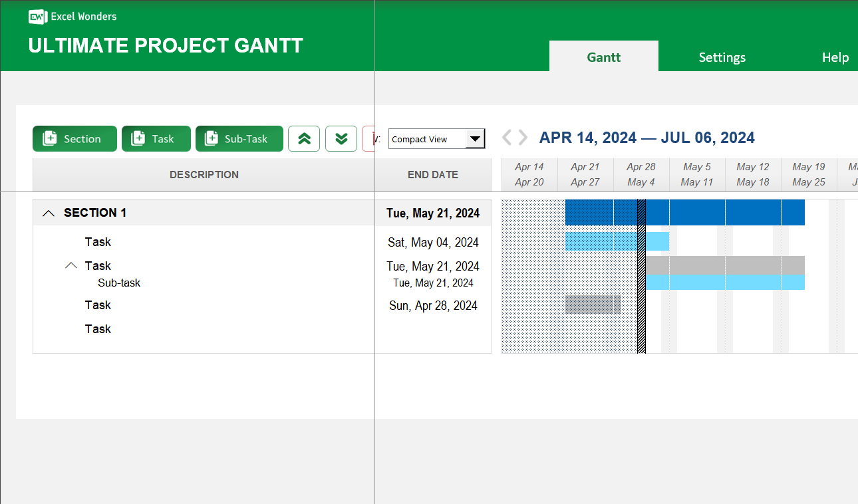Click the Section button to add a section
This screenshot has height=504, width=858.
pyautogui.click(x=74, y=138)
